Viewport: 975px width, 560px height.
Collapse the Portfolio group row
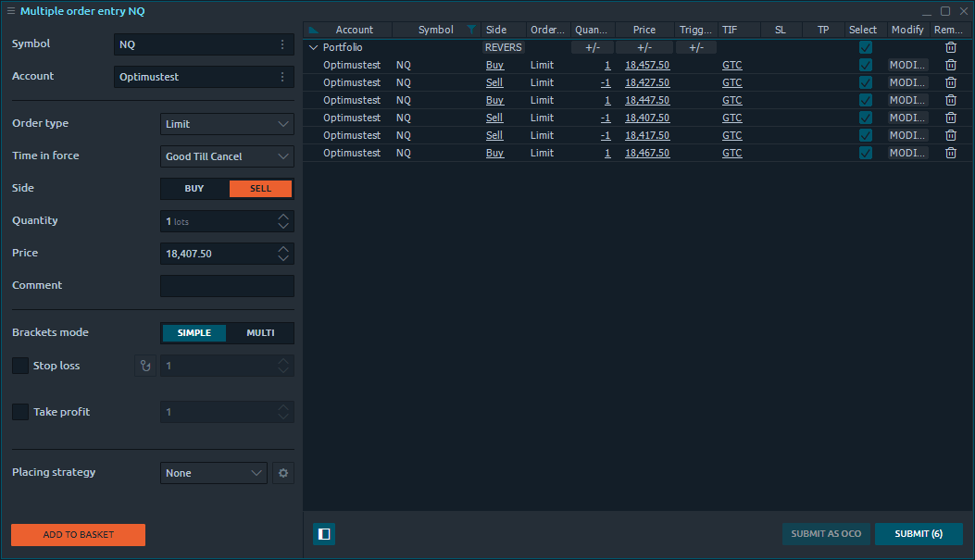(x=313, y=47)
